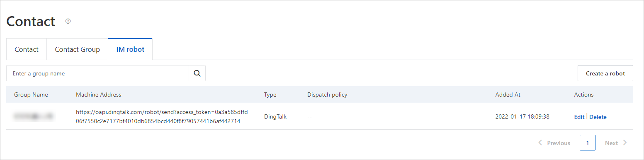This screenshot has width=644, height=160.
Task: Click the DingTalk webhook machine address
Action: [162, 117]
